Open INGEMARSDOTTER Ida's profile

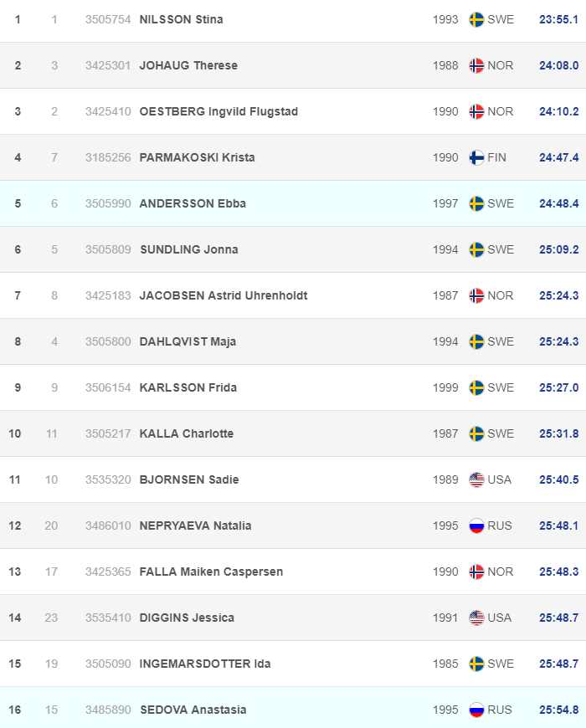point(205,664)
